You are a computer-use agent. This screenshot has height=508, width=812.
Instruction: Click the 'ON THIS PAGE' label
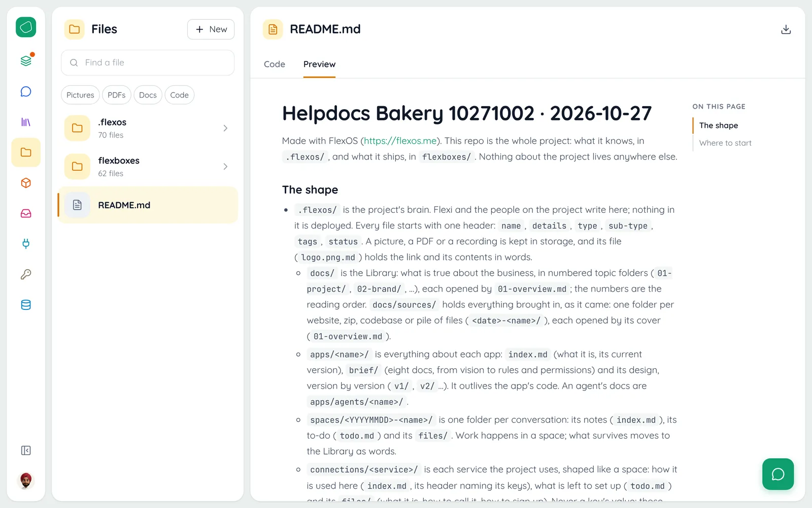pyautogui.click(x=719, y=107)
